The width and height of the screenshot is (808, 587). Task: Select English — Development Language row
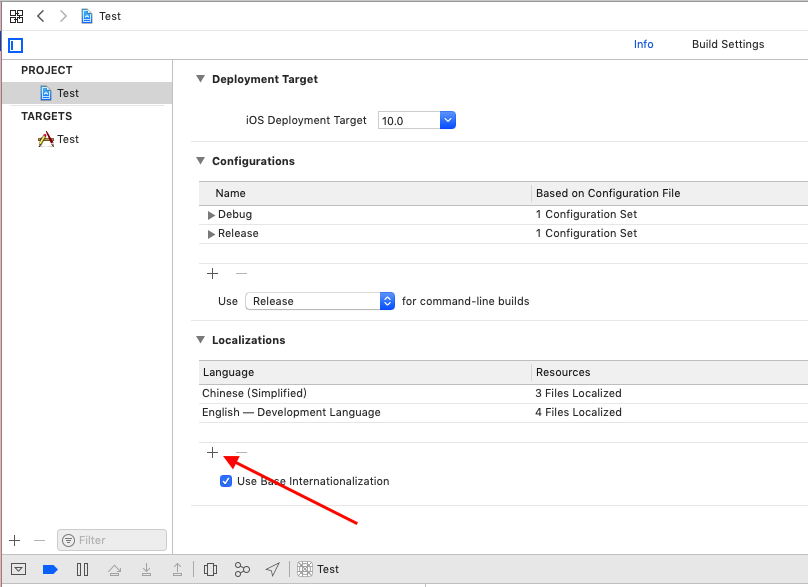point(503,412)
